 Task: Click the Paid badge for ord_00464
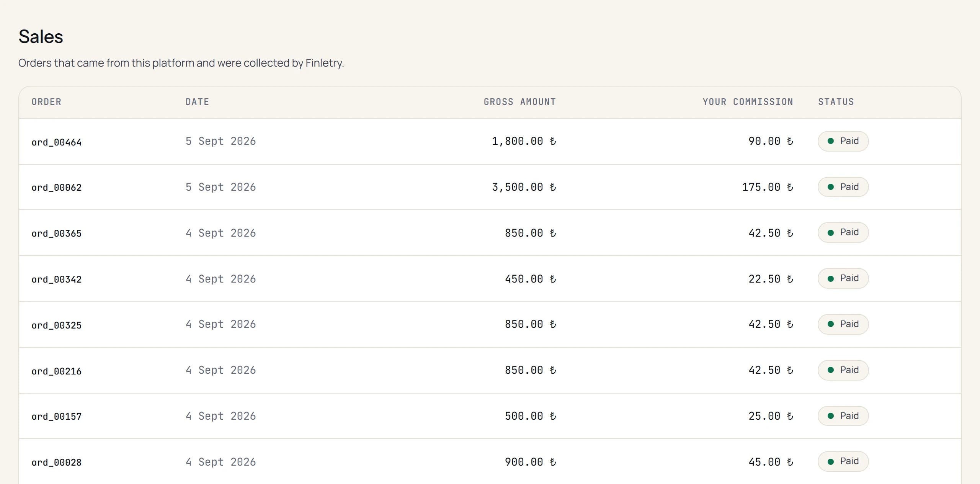pyautogui.click(x=843, y=141)
